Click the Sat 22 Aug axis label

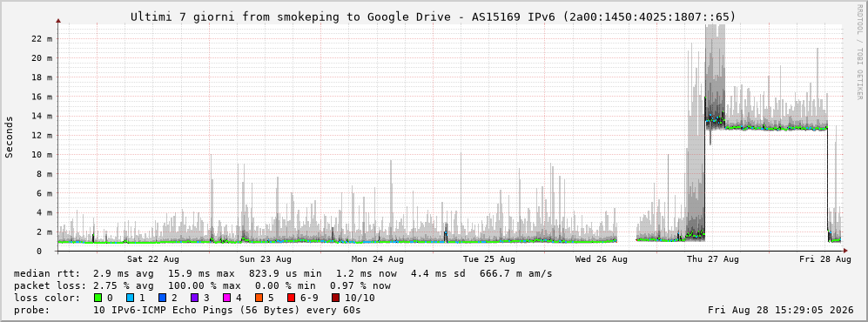pos(152,259)
